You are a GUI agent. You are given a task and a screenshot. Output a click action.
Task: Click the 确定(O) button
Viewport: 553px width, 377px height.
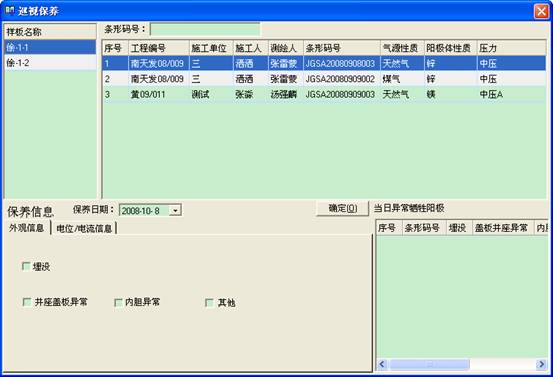pos(342,208)
